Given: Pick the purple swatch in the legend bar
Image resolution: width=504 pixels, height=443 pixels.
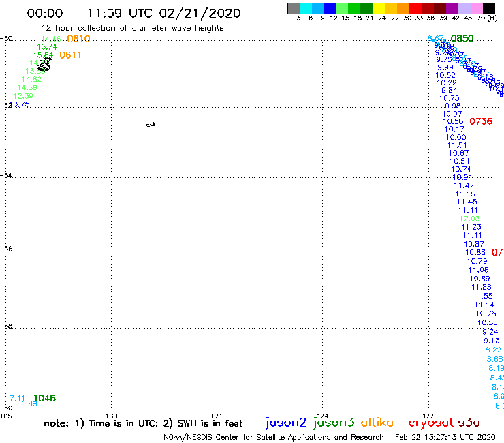Looking at the screenshot, I should pyautogui.click(x=452, y=8).
